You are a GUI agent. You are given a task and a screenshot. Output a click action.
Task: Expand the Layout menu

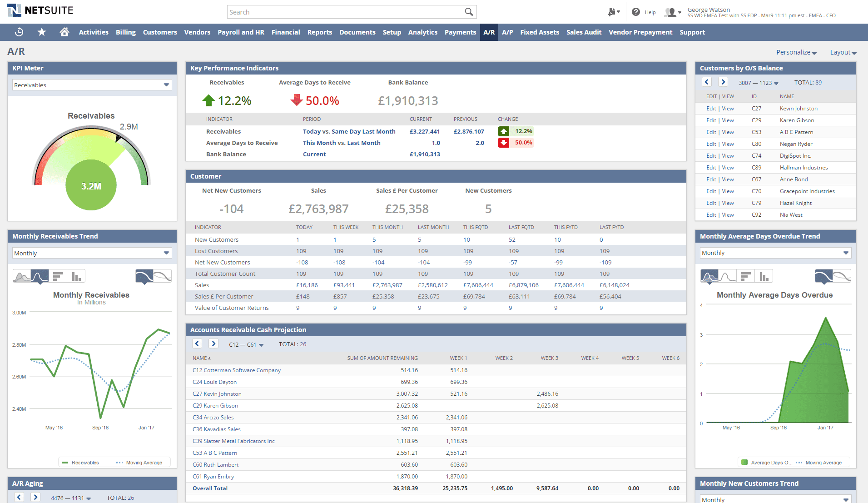[x=843, y=52]
